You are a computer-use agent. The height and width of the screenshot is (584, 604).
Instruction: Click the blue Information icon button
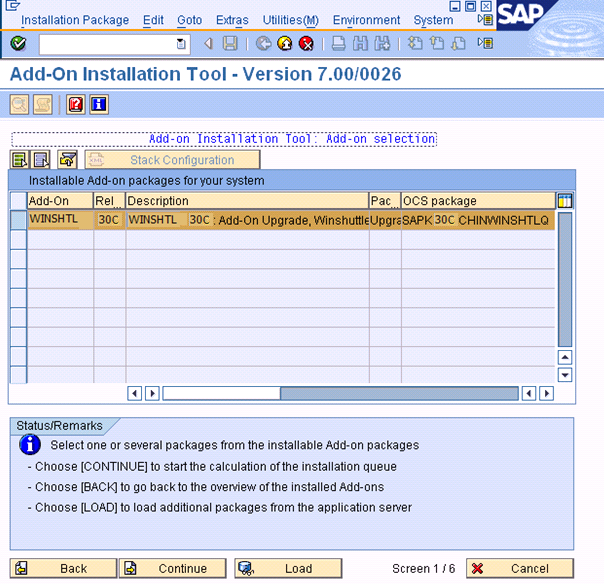click(x=98, y=104)
